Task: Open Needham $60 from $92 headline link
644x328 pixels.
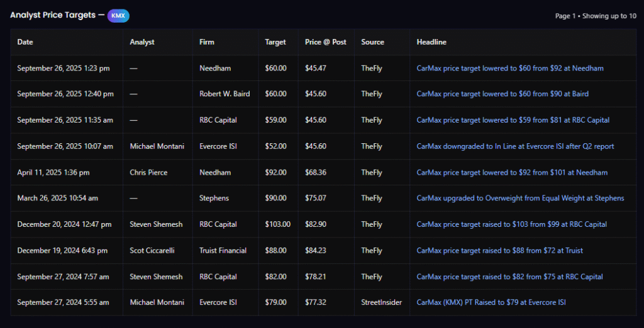Action: pyautogui.click(x=510, y=68)
